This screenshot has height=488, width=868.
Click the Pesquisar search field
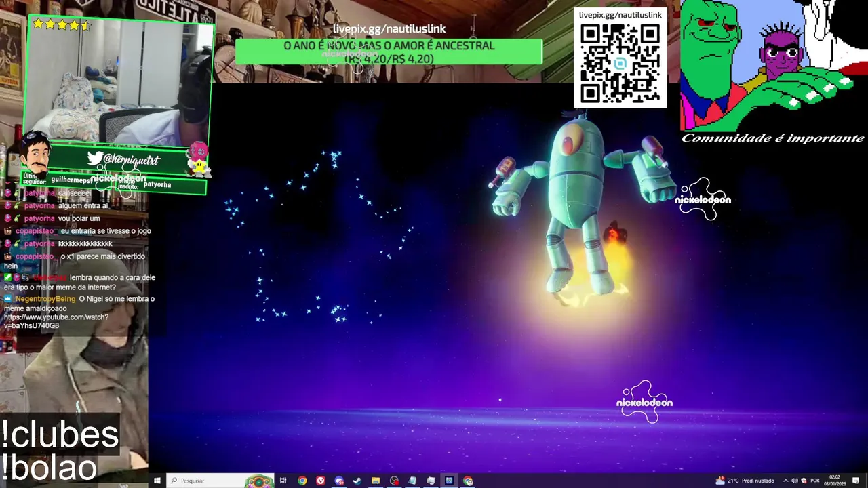220,481
